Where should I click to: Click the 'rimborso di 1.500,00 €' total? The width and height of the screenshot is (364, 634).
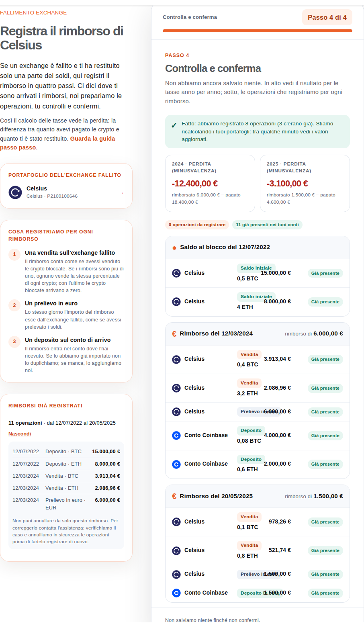(x=314, y=497)
